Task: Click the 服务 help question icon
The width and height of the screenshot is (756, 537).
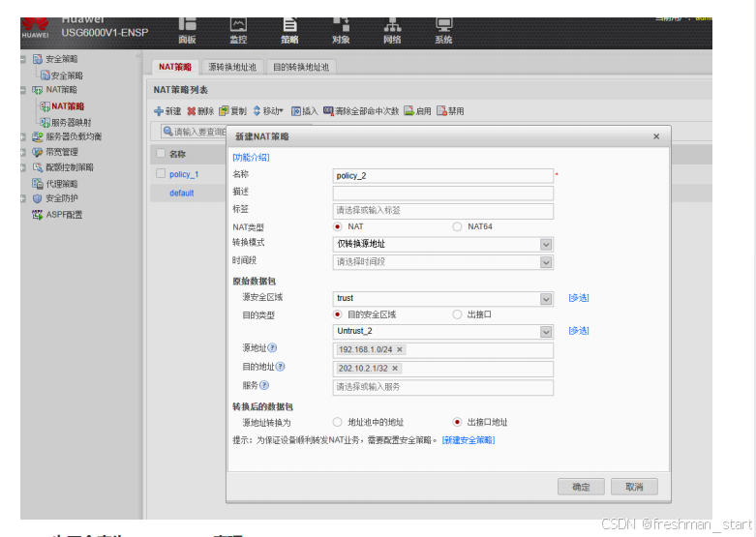Action: point(264,385)
